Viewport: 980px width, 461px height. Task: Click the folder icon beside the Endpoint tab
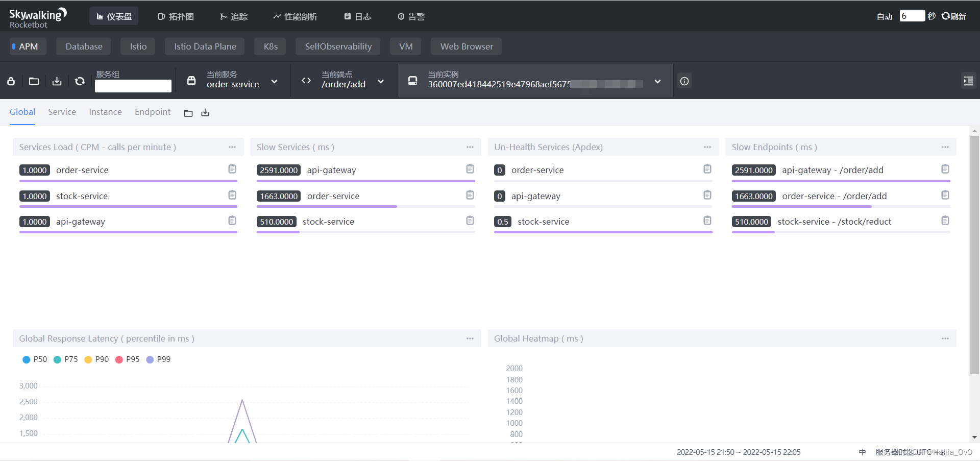pos(188,113)
